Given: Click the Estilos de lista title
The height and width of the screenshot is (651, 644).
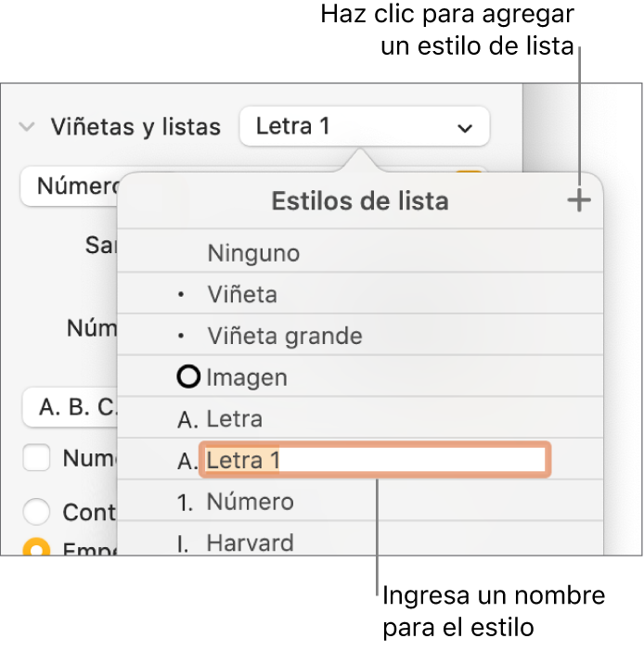Looking at the screenshot, I should click(x=360, y=201).
